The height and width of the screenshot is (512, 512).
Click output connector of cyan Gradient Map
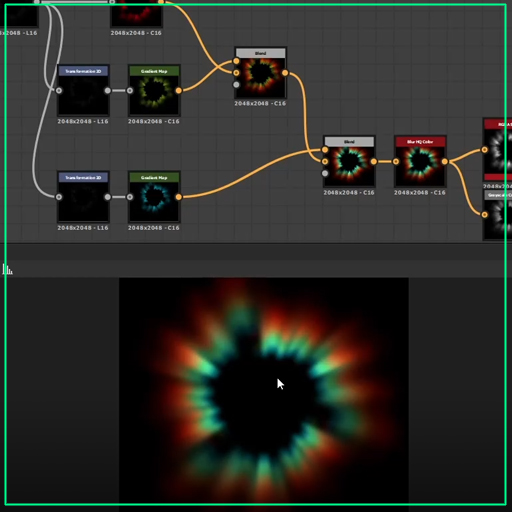pyautogui.click(x=179, y=197)
